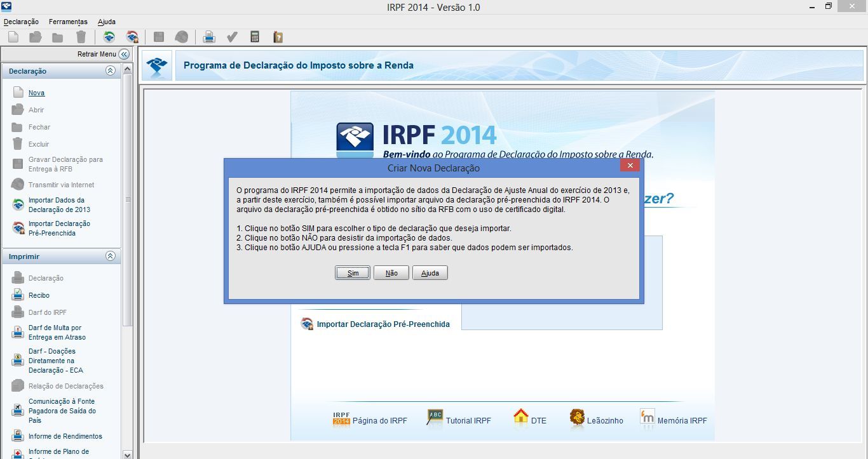Collapse the Declaração sidebar section
Image resolution: width=868 pixels, height=459 pixels.
111,71
